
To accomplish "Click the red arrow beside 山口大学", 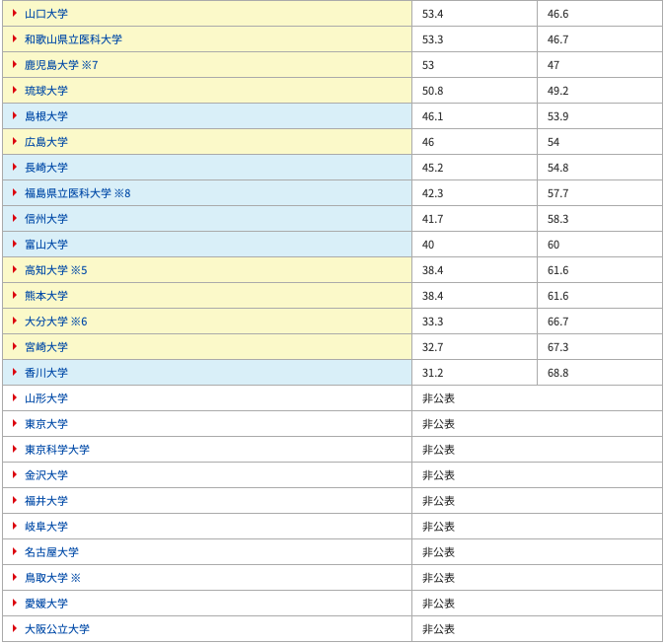I will point(15,13).
